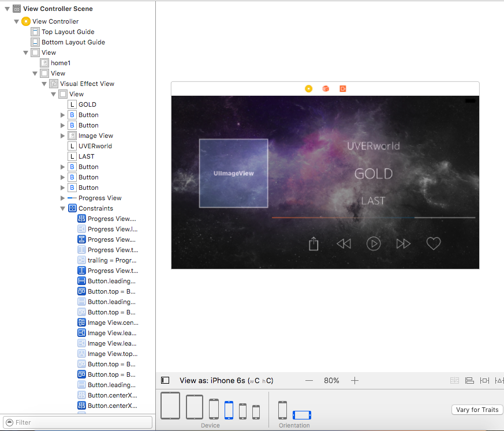The height and width of the screenshot is (431, 504).
Task: Open the 80% zoom level control
Action: click(x=331, y=381)
